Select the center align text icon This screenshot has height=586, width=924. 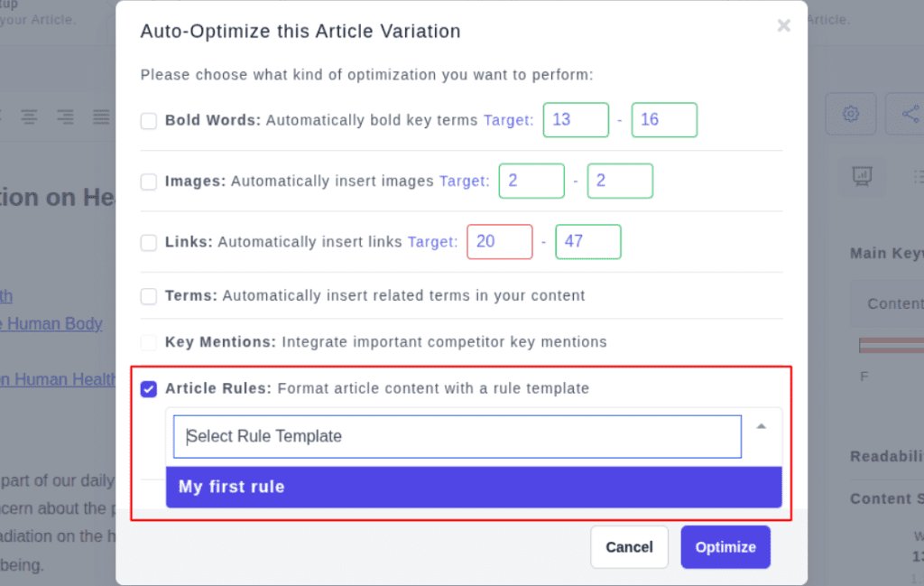[30, 116]
